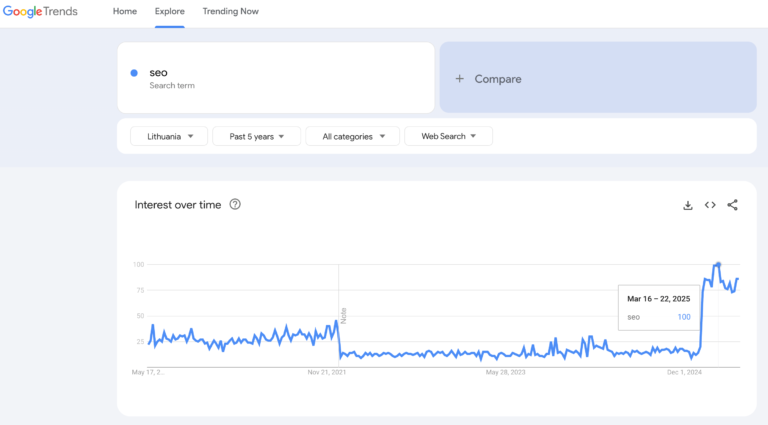Click the 75 y-axis label
The height and width of the screenshot is (425, 768).
pos(141,290)
